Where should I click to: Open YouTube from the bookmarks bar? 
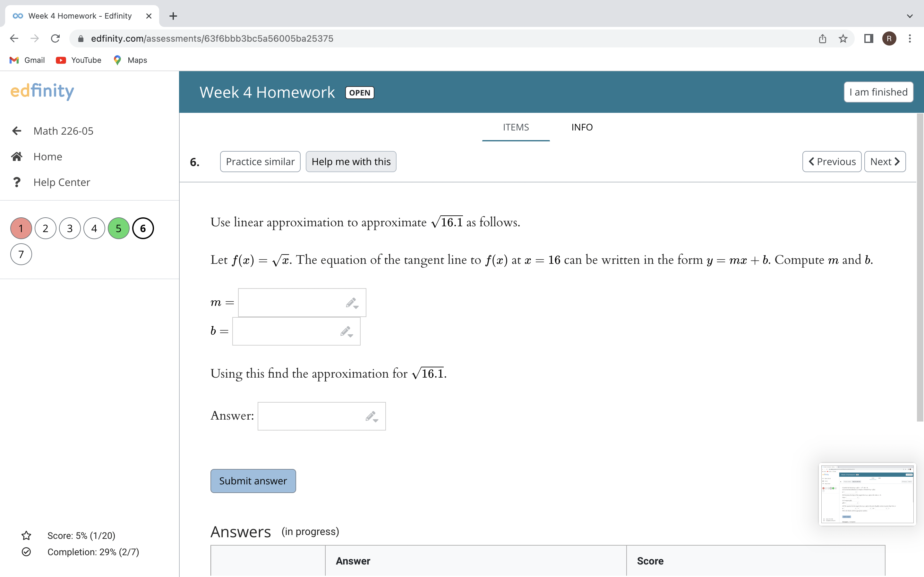78,60
